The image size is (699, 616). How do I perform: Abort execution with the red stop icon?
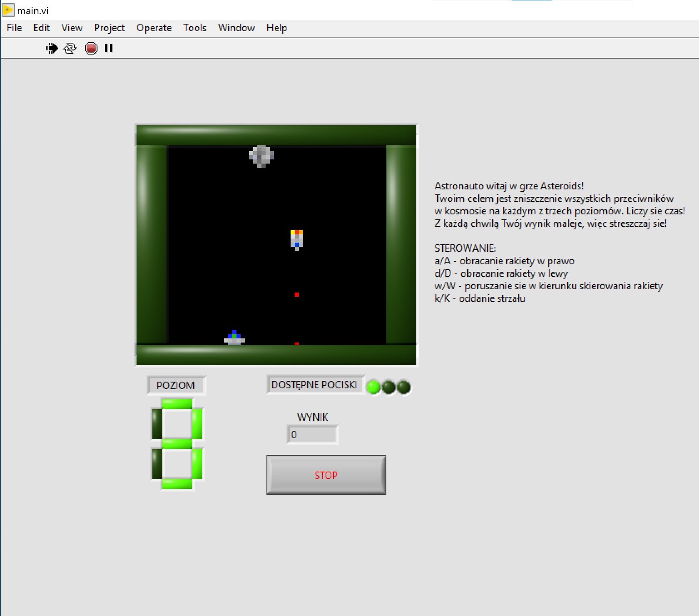pyautogui.click(x=91, y=48)
